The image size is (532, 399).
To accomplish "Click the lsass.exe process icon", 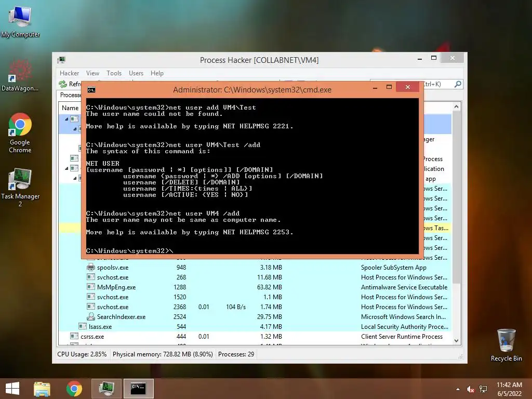I will pyautogui.click(x=83, y=326).
